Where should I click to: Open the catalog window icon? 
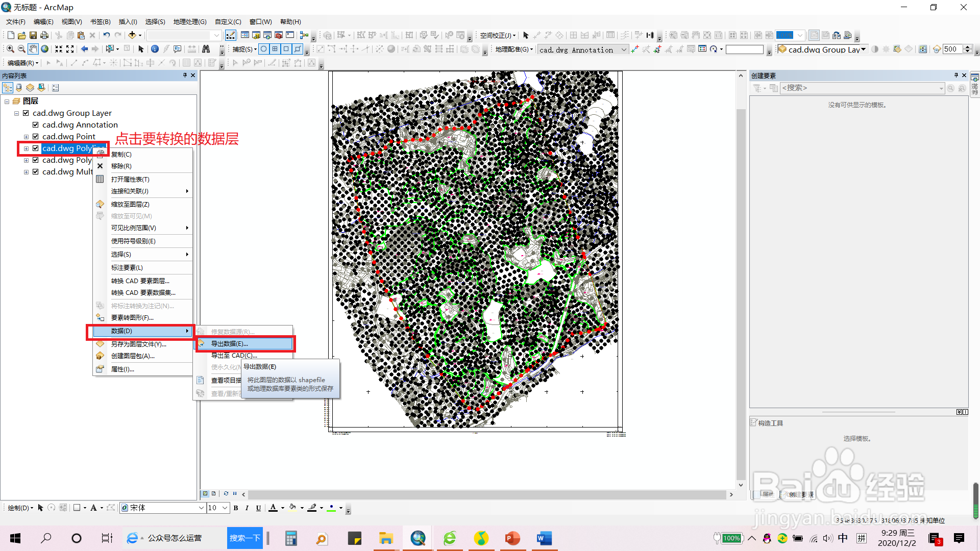click(256, 35)
